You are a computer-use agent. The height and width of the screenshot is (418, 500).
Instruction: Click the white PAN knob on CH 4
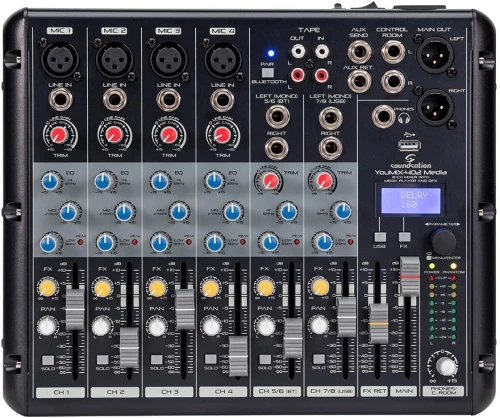(211, 327)
